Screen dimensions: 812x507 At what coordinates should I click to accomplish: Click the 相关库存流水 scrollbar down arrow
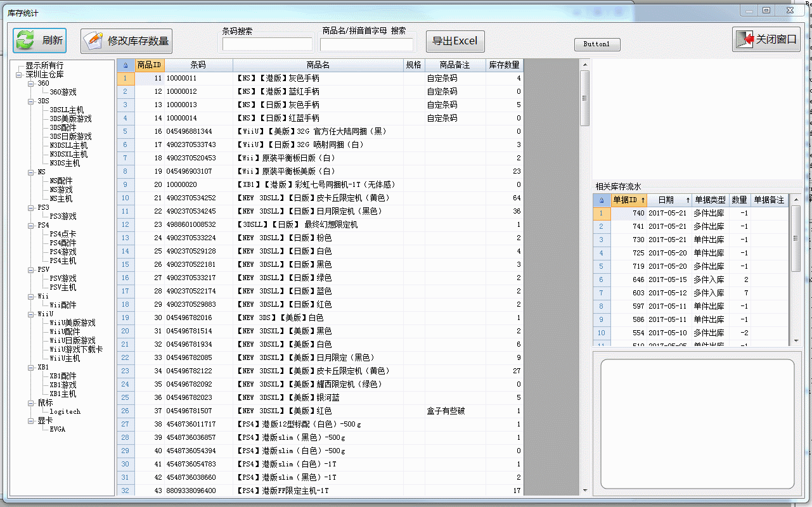tap(796, 341)
